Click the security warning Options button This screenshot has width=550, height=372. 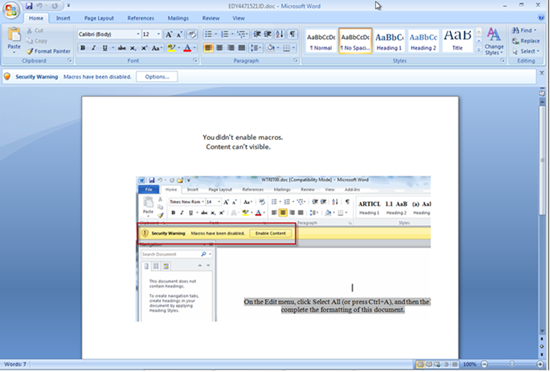(157, 77)
